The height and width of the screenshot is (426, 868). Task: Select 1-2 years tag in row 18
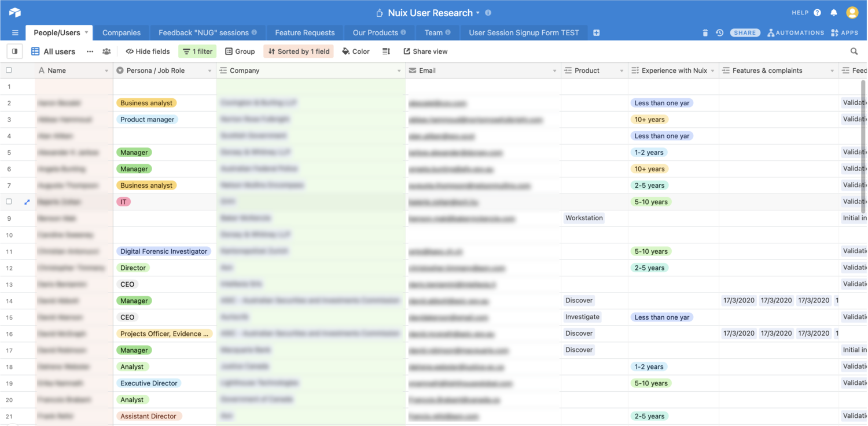click(x=649, y=366)
